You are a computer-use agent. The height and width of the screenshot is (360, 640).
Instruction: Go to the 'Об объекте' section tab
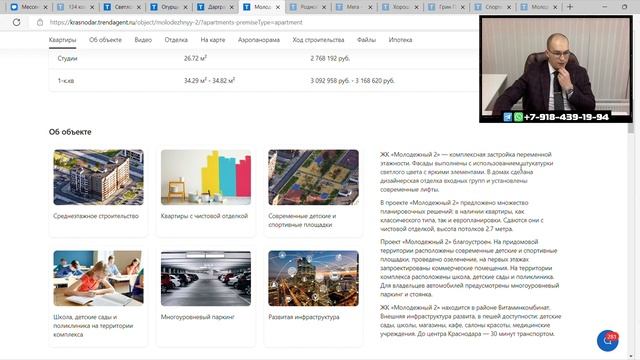(105, 40)
